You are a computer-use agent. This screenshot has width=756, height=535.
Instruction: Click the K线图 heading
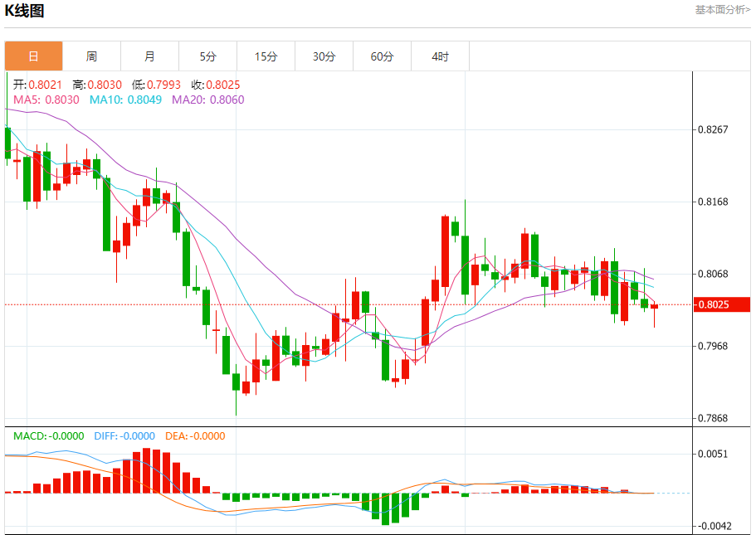(24, 11)
